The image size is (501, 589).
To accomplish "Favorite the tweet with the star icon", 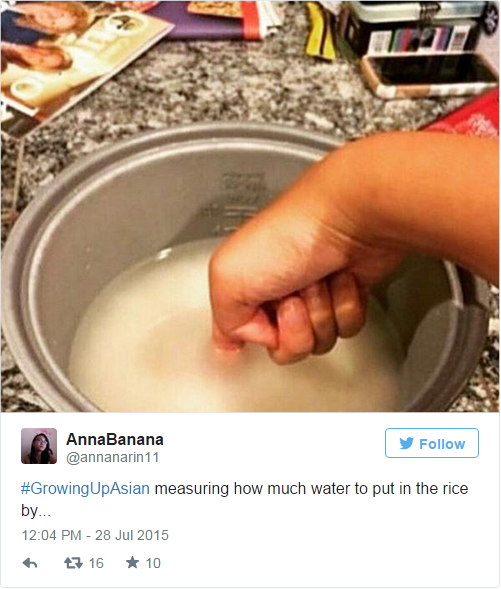I will 132,562.
